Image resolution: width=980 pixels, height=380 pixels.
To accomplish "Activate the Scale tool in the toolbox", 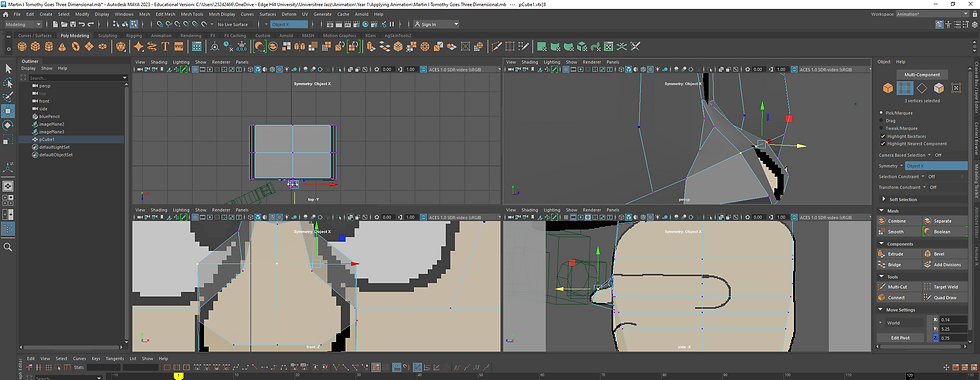I will click(8, 139).
